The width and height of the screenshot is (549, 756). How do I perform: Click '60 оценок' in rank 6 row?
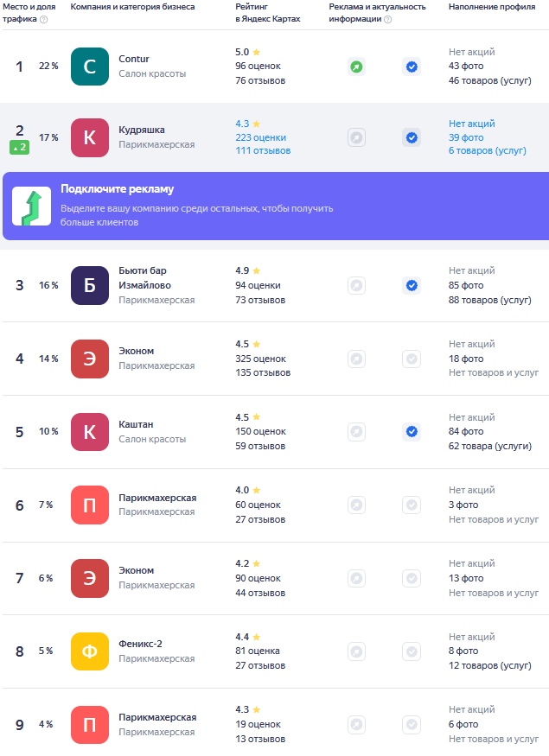259,505
